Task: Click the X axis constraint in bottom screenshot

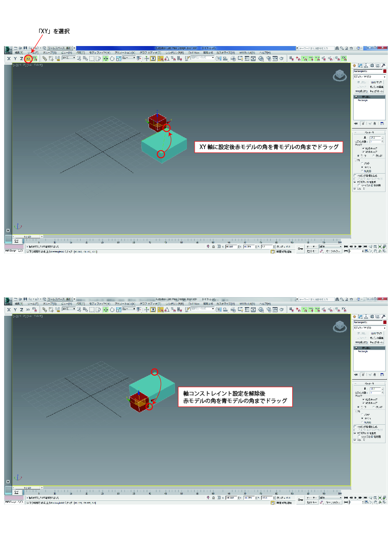Action: (9, 309)
